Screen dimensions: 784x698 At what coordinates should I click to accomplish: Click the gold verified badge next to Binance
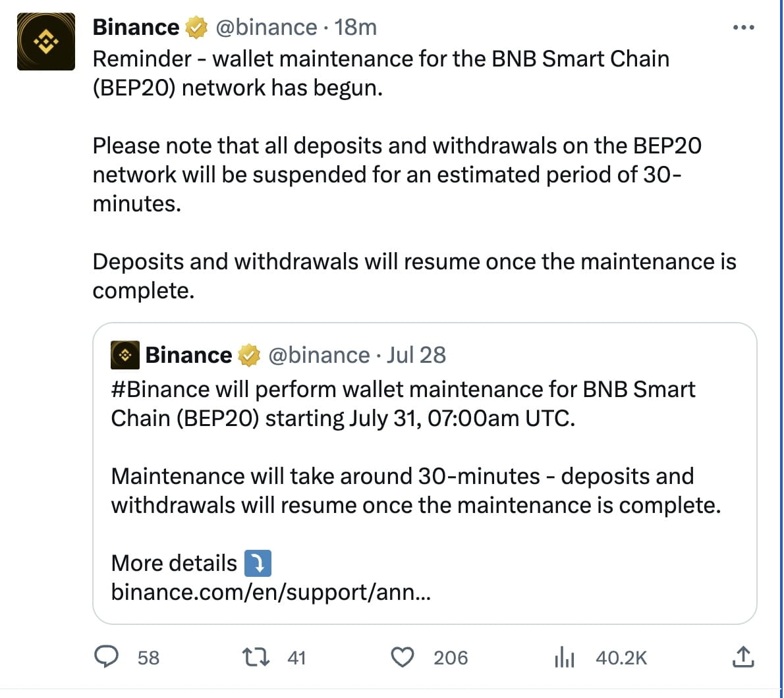coord(196,27)
